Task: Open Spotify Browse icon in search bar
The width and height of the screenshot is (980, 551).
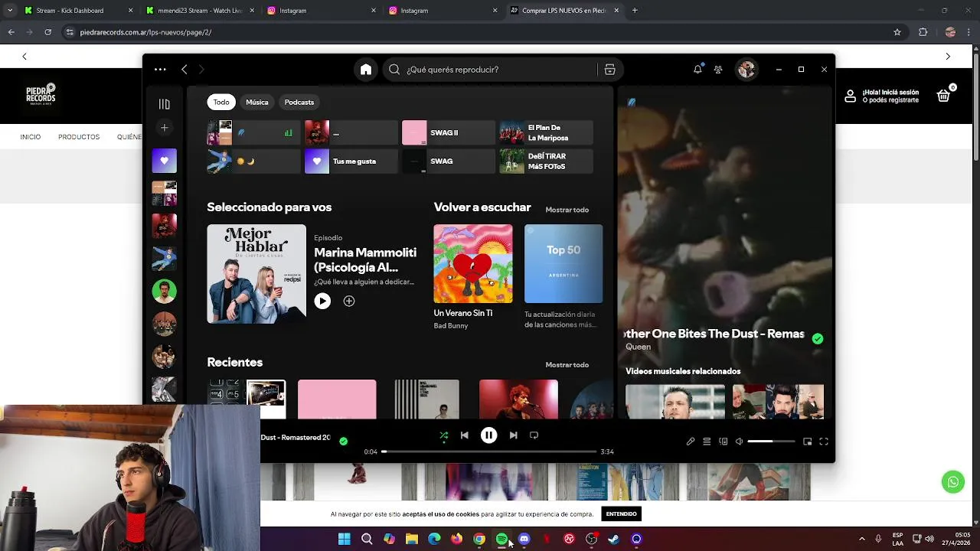Action: pos(609,70)
